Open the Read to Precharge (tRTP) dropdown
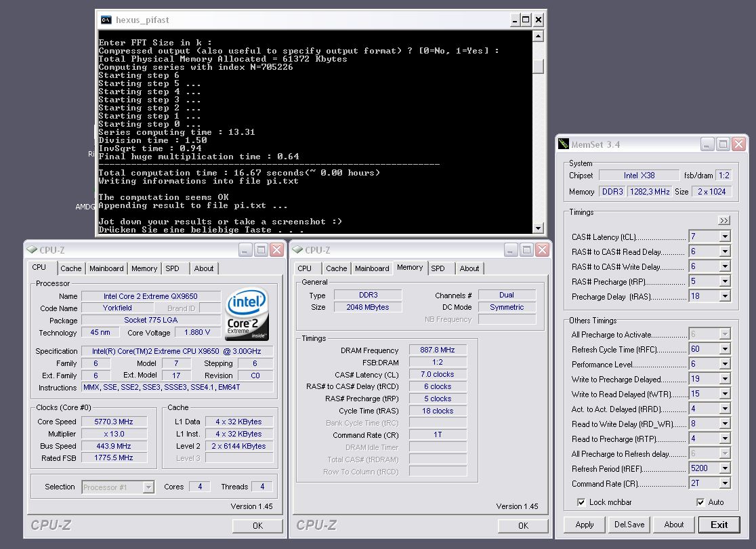 click(x=725, y=439)
